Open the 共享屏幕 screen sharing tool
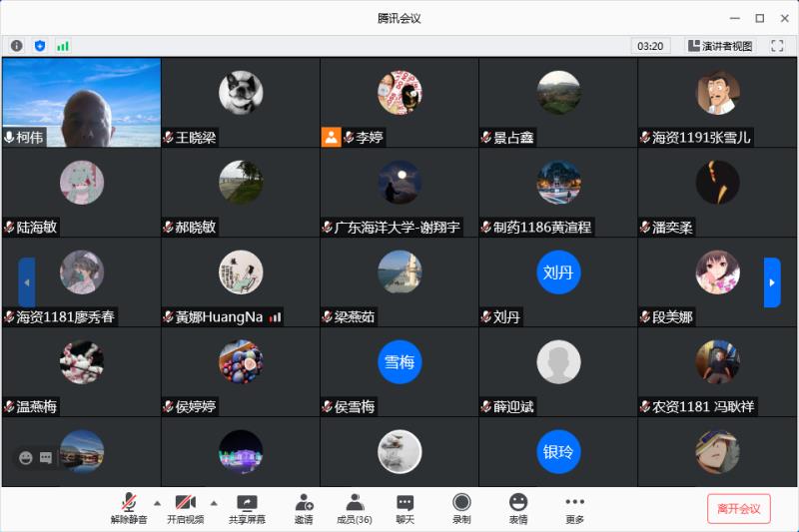This screenshot has width=799, height=532. 247,509
